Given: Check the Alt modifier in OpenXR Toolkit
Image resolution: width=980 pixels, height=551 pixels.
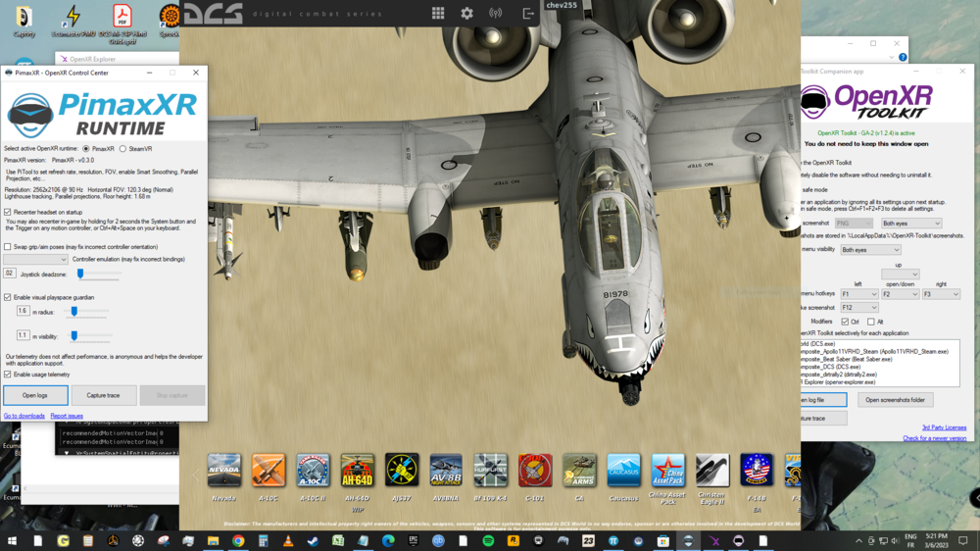Looking at the screenshot, I should point(870,322).
